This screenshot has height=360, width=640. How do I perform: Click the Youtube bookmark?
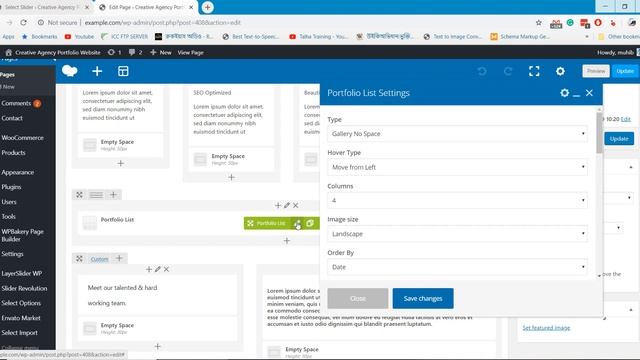(x=80, y=37)
